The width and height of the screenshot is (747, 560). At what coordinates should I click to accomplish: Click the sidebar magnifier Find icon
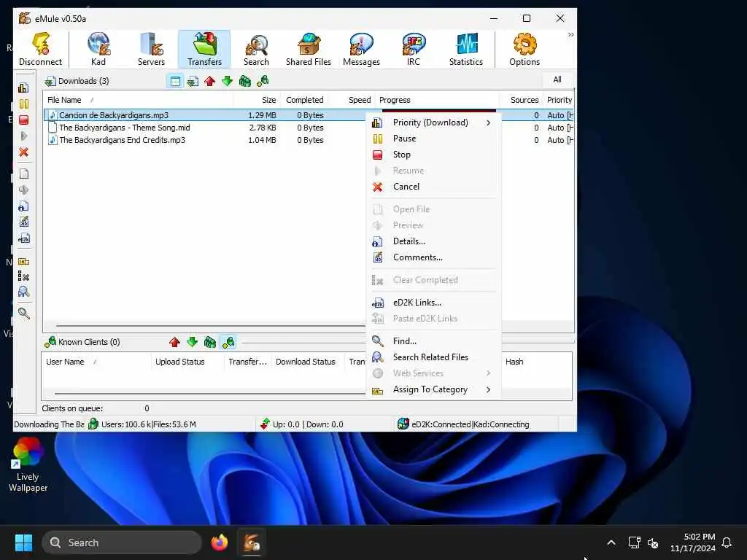pos(23,314)
